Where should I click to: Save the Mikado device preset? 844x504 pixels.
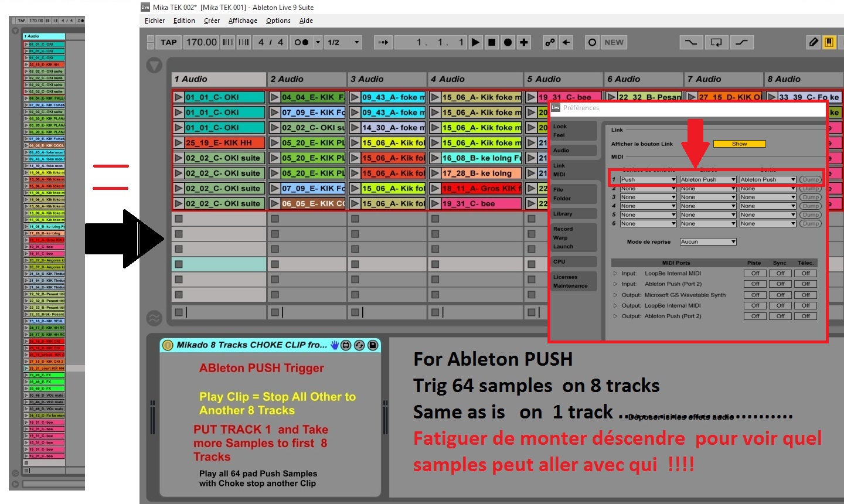tap(372, 345)
